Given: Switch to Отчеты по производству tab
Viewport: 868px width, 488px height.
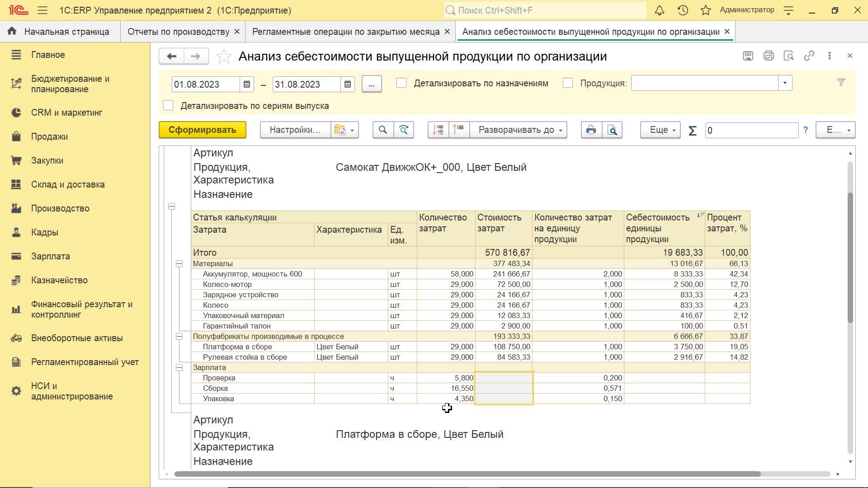Looking at the screenshot, I should [x=179, y=32].
